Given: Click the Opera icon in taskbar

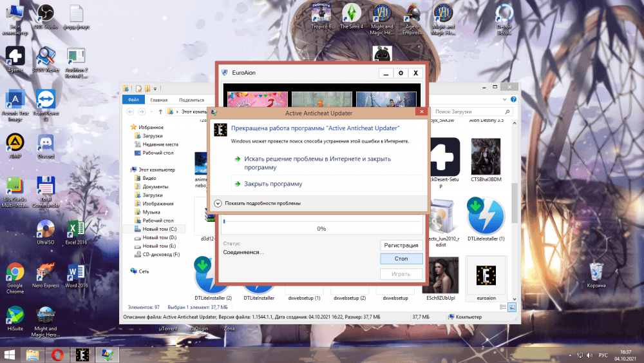Looking at the screenshot, I should click(57, 354).
